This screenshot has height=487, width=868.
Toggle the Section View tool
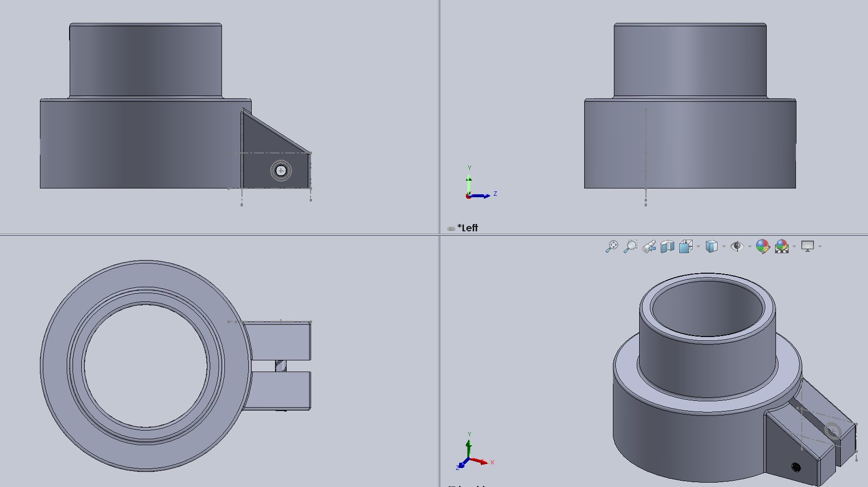pos(667,246)
